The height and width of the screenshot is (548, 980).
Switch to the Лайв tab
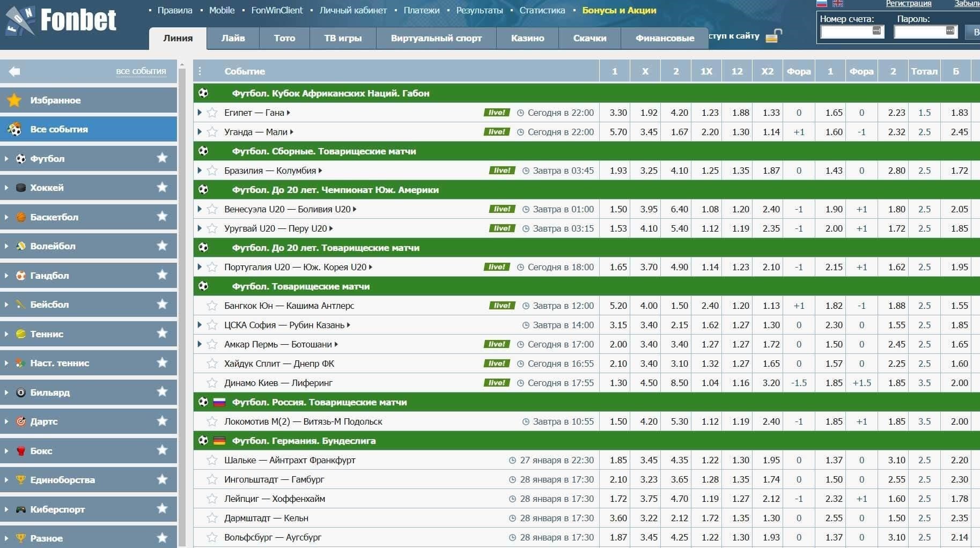[x=233, y=38]
